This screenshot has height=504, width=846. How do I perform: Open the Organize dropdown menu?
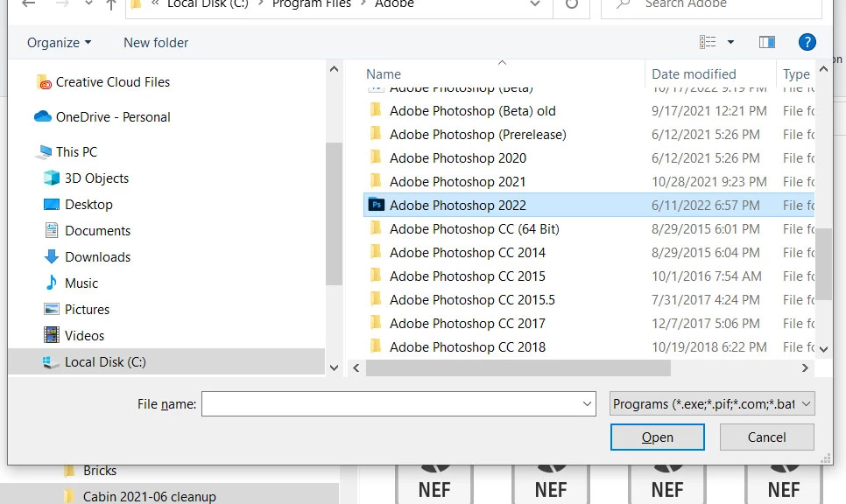[x=59, y=43]
